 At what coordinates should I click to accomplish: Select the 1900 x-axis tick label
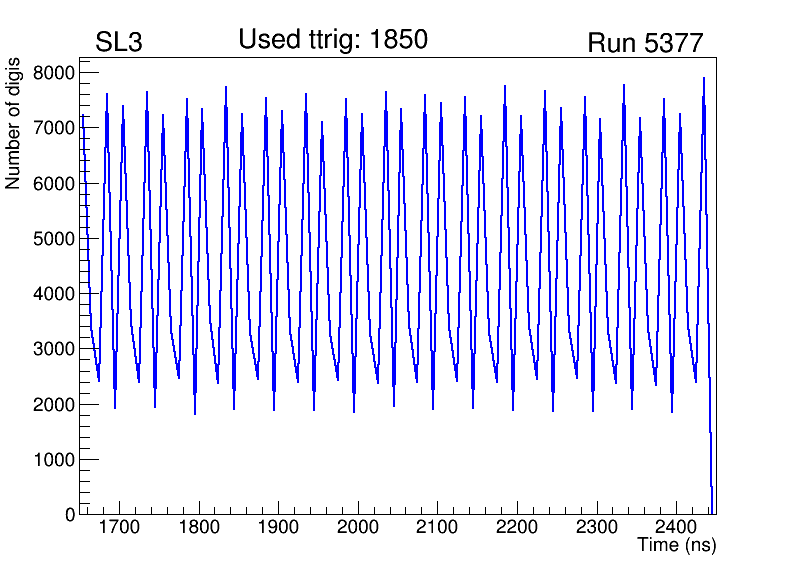[x=278, y=527]
